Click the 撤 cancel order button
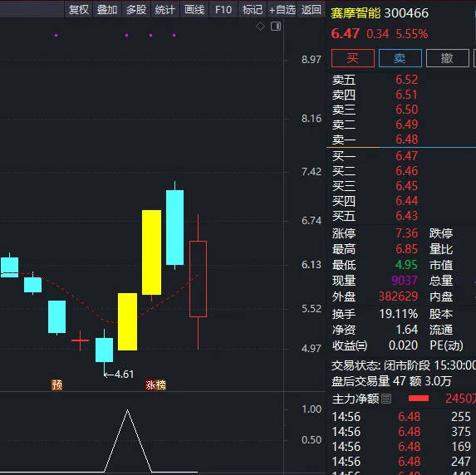Image resolution: width=476 pixels, height=475 pixels. pyautogui.click(x=448, y=58)
